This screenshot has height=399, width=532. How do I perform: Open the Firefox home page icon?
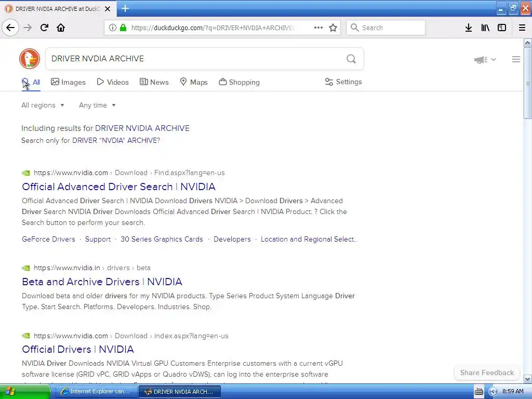[61, 28]
